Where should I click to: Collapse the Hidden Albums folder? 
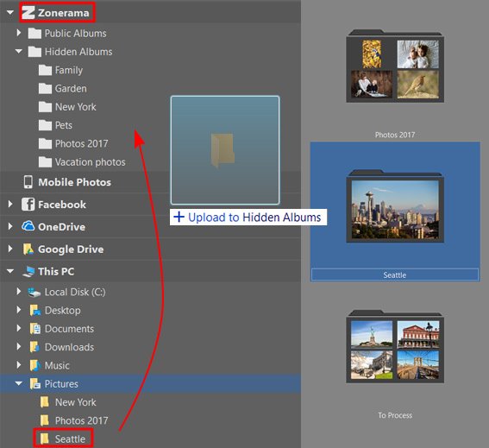point(19,51)
